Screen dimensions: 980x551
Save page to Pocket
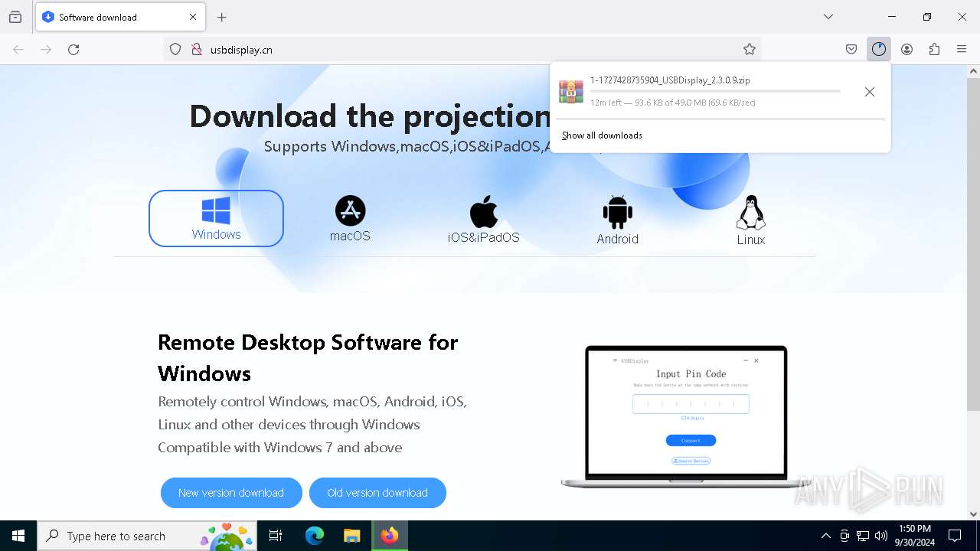point(851,50)
